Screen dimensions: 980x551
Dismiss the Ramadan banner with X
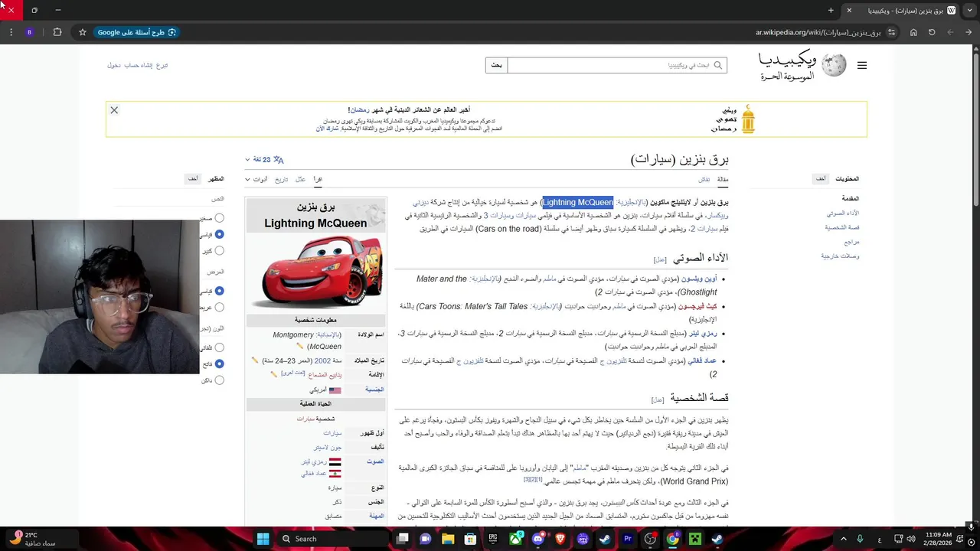pyautogui.click(x=114, y=110)
